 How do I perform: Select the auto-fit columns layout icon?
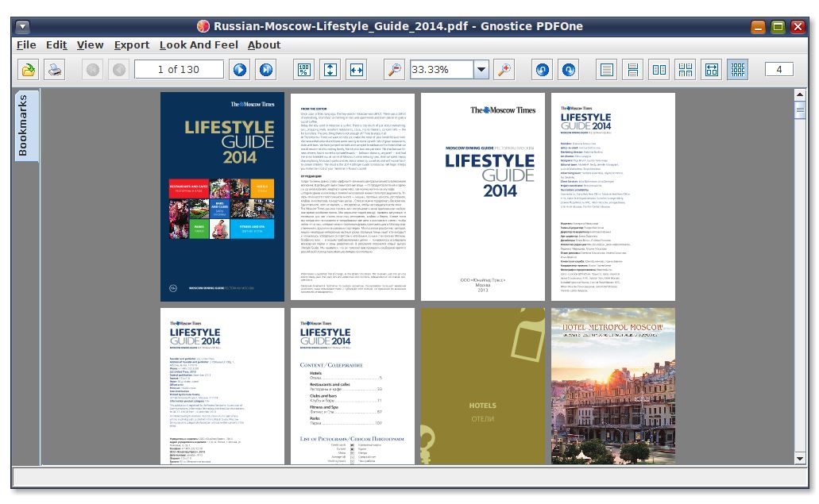pos(712,69)
